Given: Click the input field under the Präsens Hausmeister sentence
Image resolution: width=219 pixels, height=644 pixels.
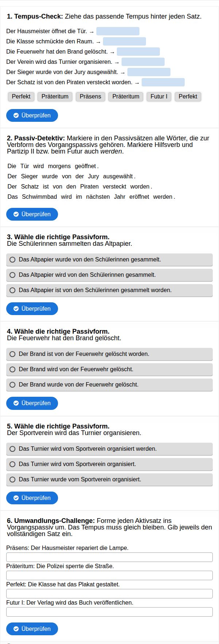Looking at the screenshot, I should (x=109, y=557).
